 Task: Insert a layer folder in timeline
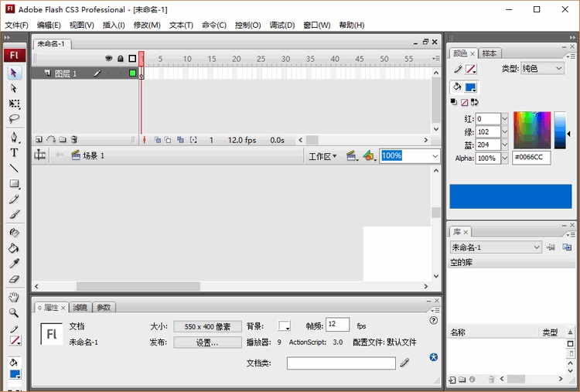click(x=63, y=139)
